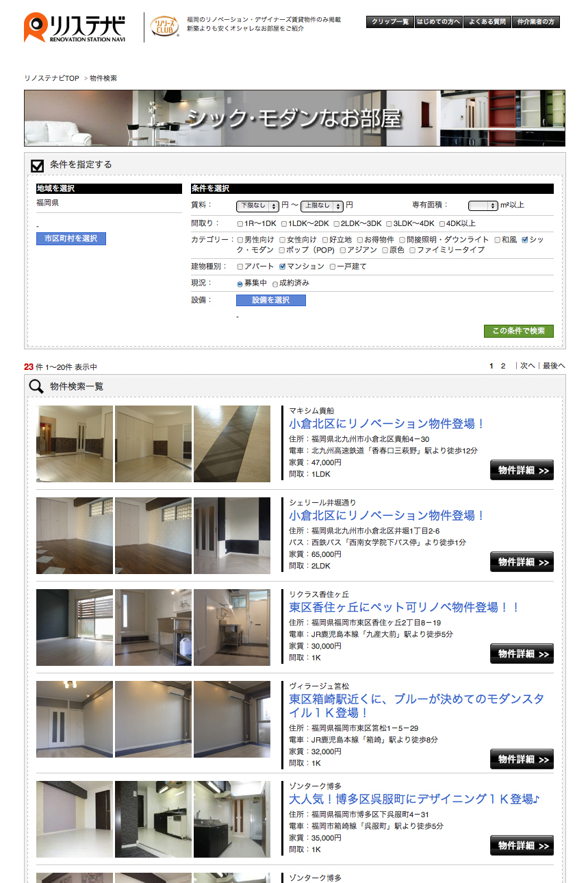Open 小倉北区にリノベーション物件登場！ link for マキシム貴船
This screenshot has width=588, height=883.
click(387, 424)
